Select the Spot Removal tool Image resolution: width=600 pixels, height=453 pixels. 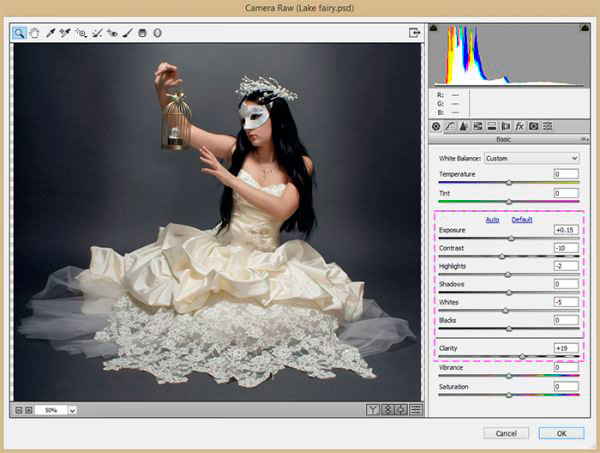pos(97,33)
